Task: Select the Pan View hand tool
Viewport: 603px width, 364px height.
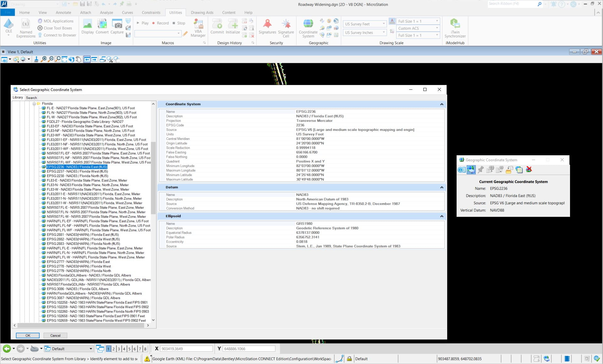Action: [x=79, y=59]
